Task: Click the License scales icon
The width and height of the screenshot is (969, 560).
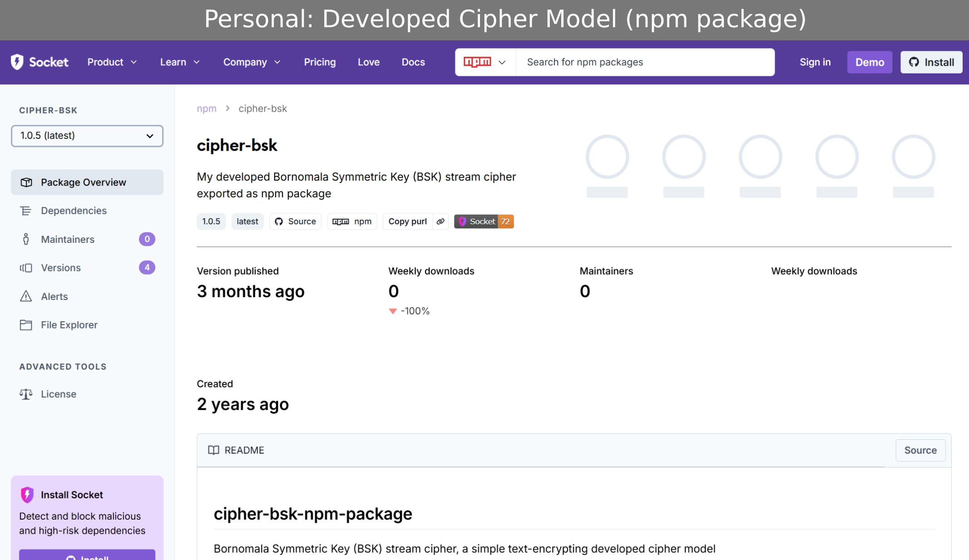Action: [26, 394]
